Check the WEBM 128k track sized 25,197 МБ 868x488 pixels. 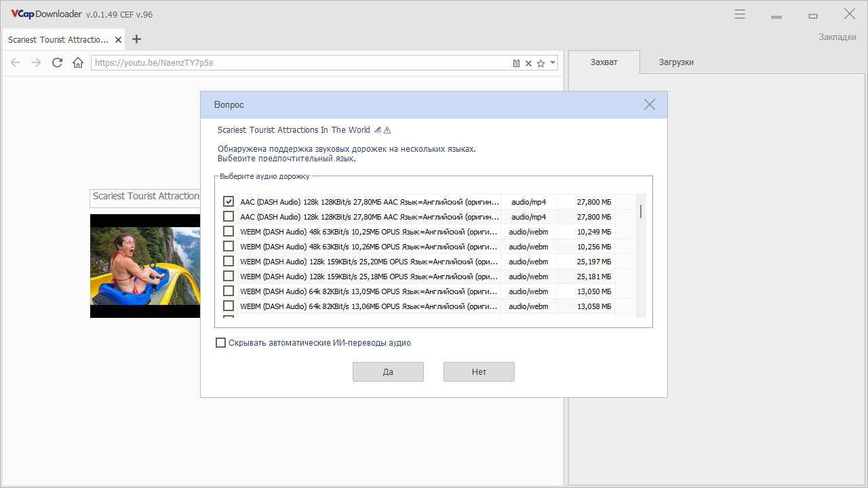(229, 262)
